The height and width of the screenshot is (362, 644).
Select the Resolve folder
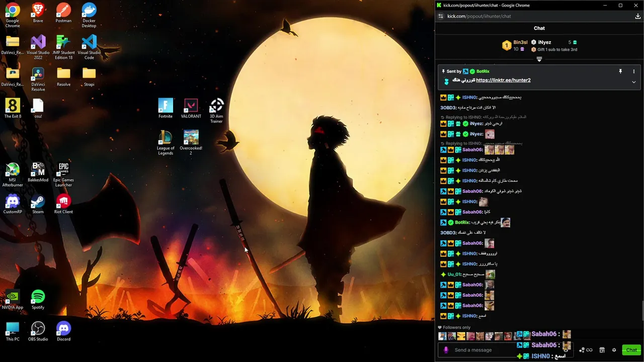(x=63, y=77)
